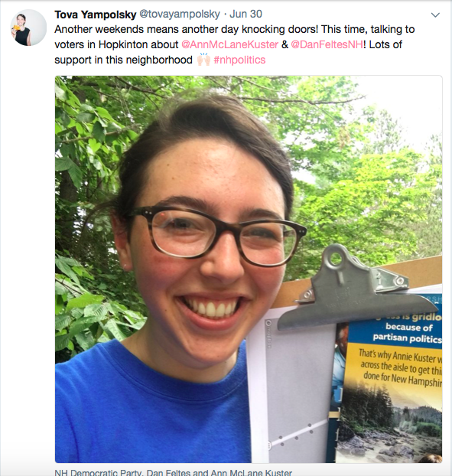Click the NH Democratic Party caption text

pyautogui.click(x=173, y=472)
